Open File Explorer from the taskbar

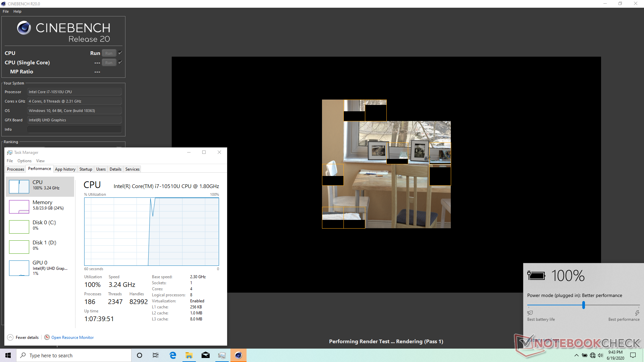point(189,355)
